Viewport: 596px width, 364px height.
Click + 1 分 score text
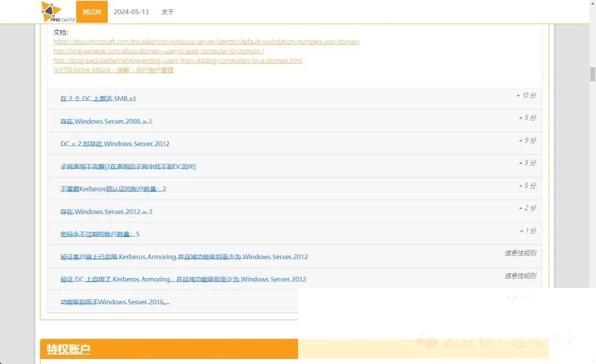pos(528,231)
